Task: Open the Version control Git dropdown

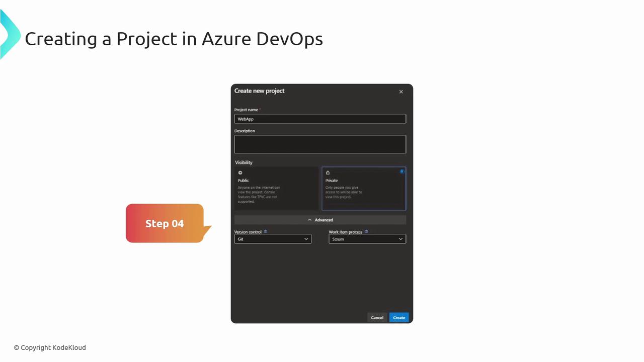Action: (273, 239)
